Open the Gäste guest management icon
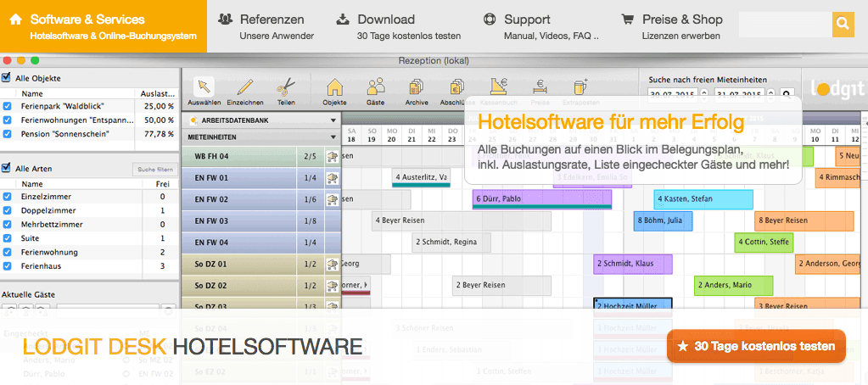Viewport: 868px width, 385px height. 375,90
